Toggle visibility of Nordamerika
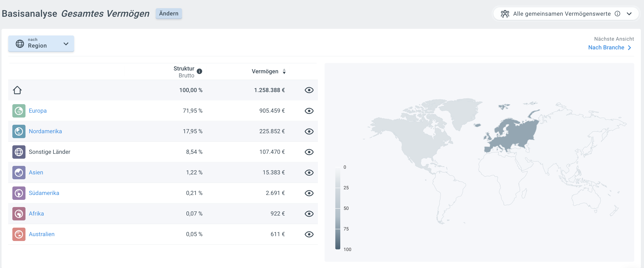 309,131
